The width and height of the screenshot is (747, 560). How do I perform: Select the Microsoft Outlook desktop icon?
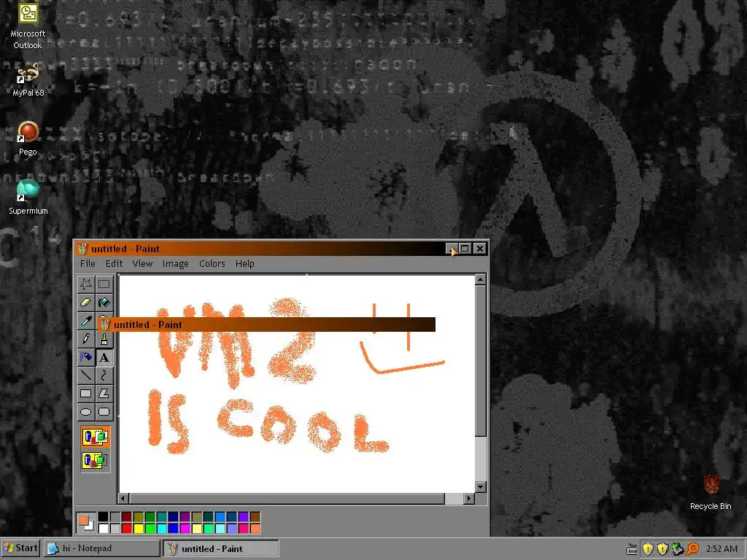click(x=28, y=27)
